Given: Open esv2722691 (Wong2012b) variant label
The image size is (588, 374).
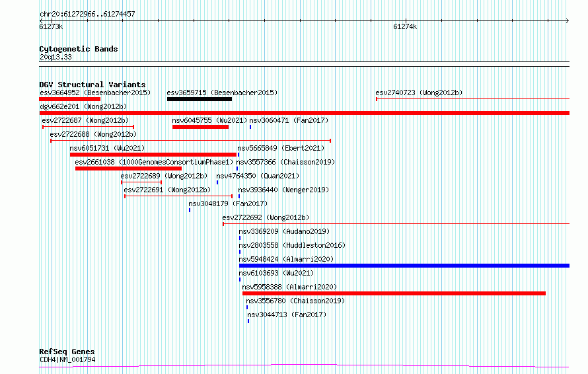Looking at the screenshot, I should pyautogui.click(x=167, y=190).
